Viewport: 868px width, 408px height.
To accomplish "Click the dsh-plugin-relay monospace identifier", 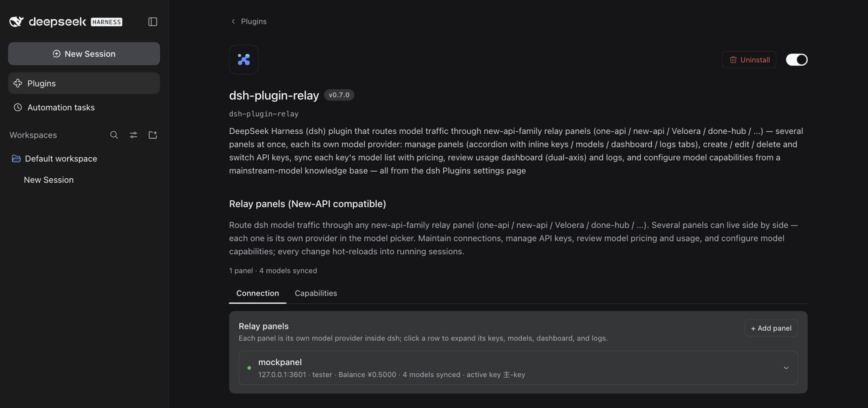I will pyautogui.click(x=263, y=114).
